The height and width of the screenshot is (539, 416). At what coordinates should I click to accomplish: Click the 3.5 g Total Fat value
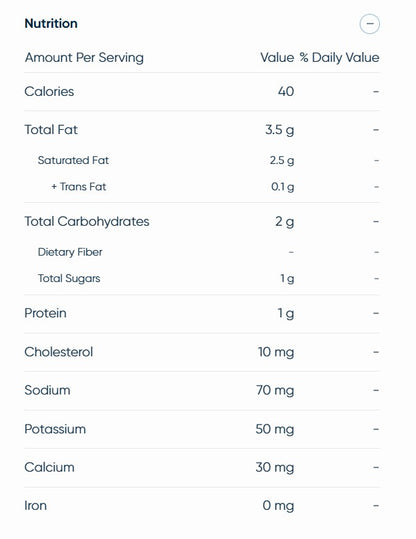[280, 130]
